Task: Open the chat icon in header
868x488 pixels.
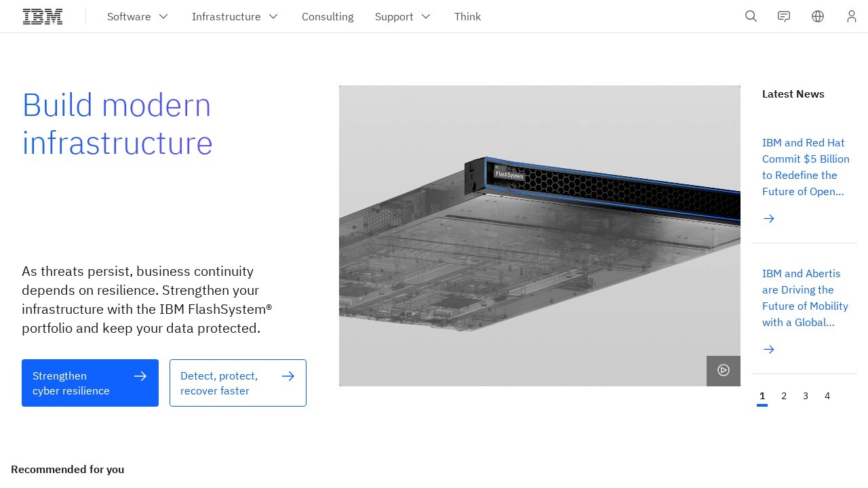Action: pyautogui.click(x=784, y=16)
